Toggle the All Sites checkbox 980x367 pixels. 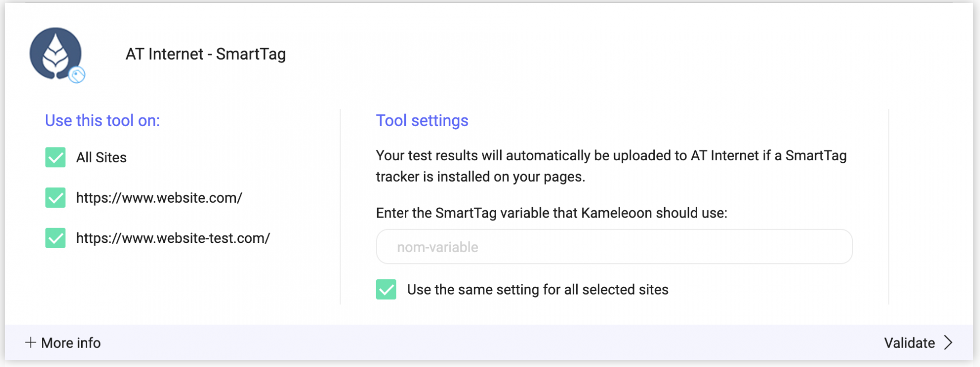56,157
